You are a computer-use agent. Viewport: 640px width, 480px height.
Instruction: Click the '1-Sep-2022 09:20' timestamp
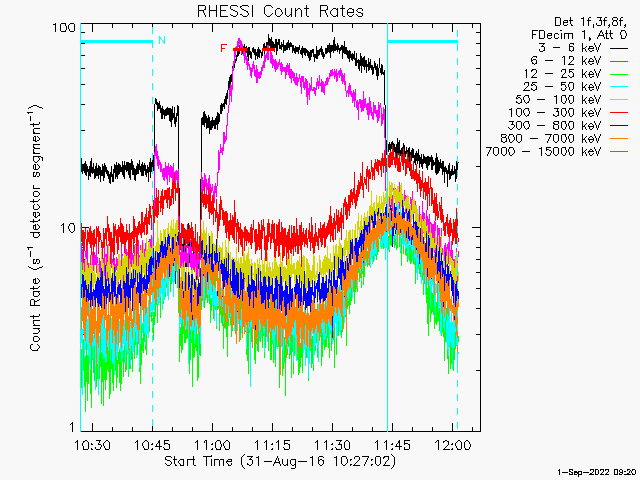pos(596,472)
